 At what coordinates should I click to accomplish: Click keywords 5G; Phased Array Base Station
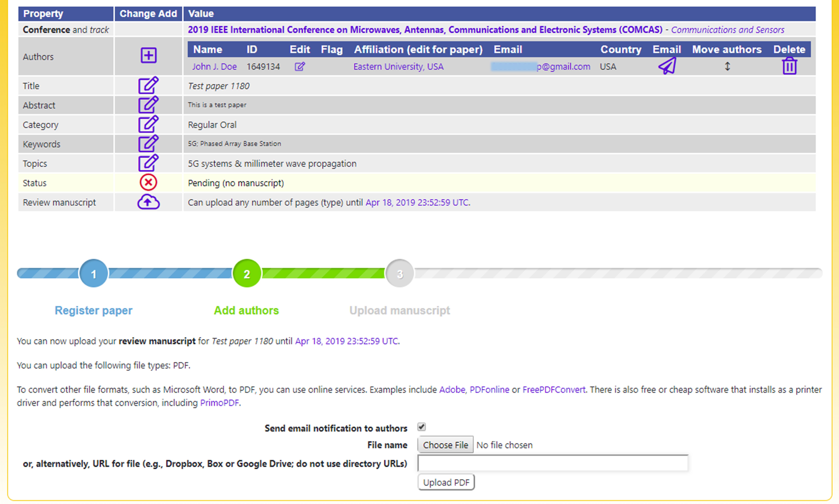(234, 144)
